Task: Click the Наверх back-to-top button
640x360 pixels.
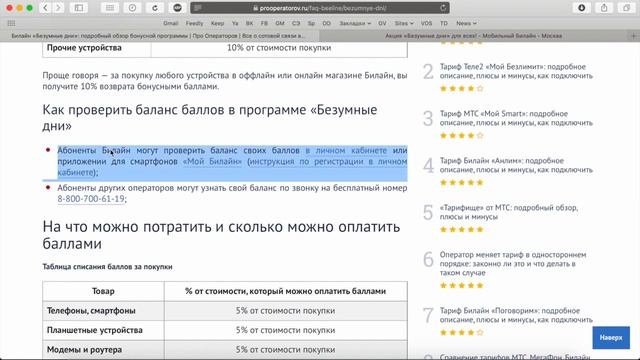Action: pyautogui.click(x=611, y=338)
